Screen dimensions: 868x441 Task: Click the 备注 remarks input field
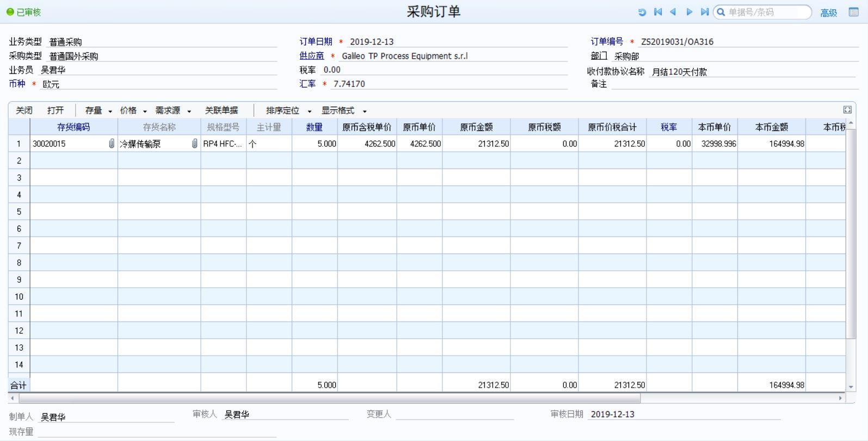(735, 84)
